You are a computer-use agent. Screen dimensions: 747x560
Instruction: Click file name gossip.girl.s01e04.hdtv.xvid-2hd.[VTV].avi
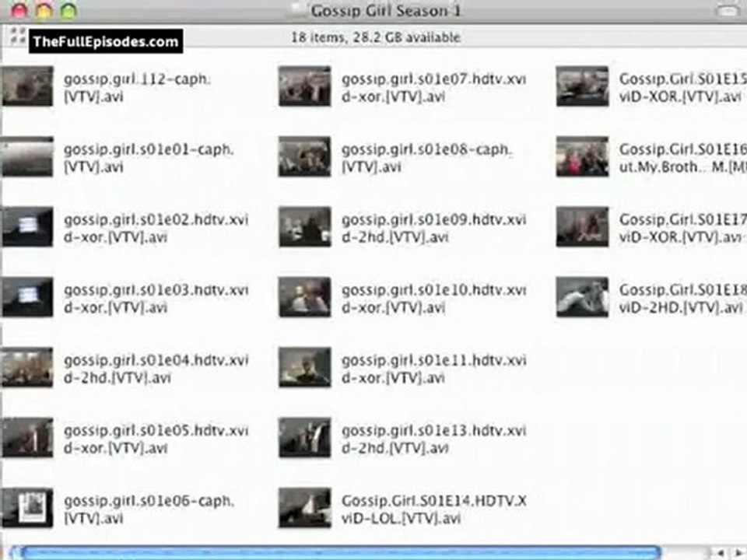click(x=156, y=369)
